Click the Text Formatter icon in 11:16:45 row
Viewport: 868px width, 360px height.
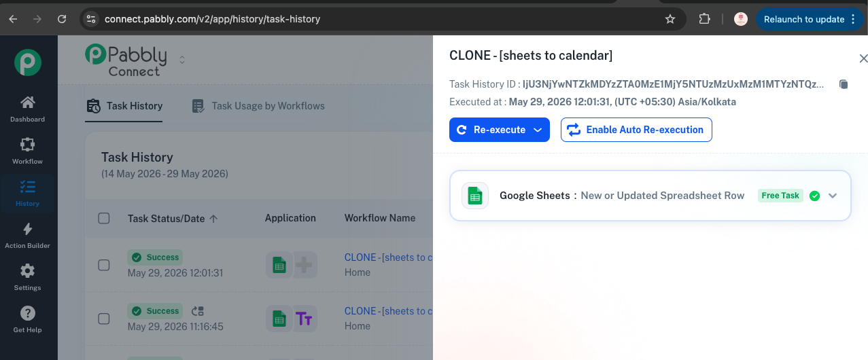305,319
